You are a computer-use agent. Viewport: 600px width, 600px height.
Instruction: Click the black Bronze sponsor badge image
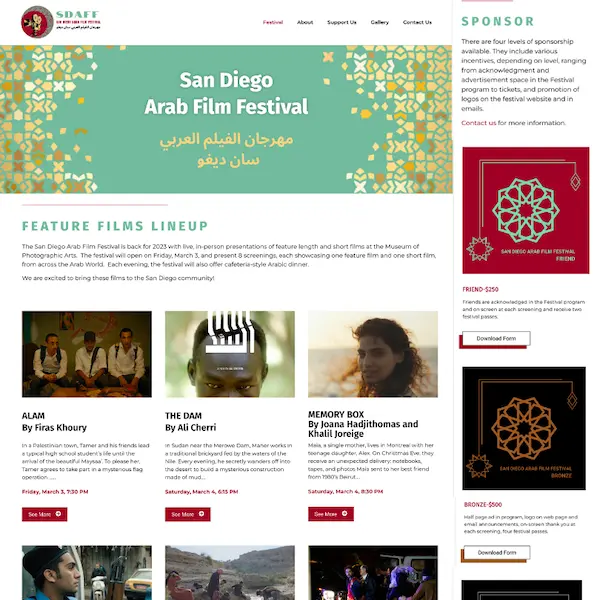click(524, 428)
